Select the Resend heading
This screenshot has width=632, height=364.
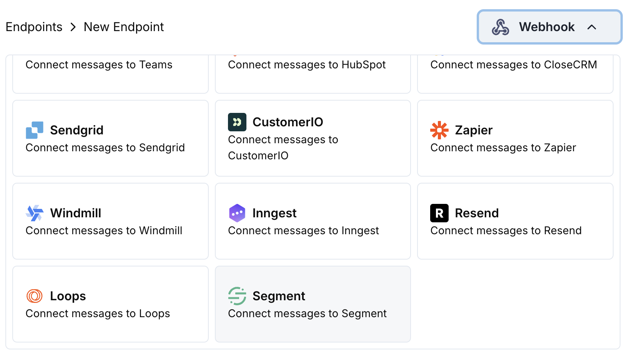477,213
